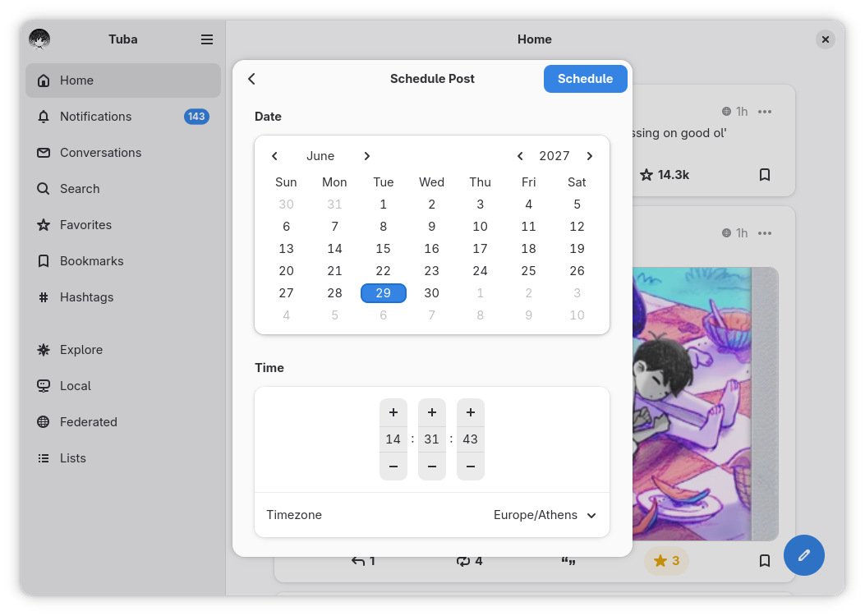Screen dimensions: 865x616
Task: Open Bookmarks in the sidebar
Action: 123,261
